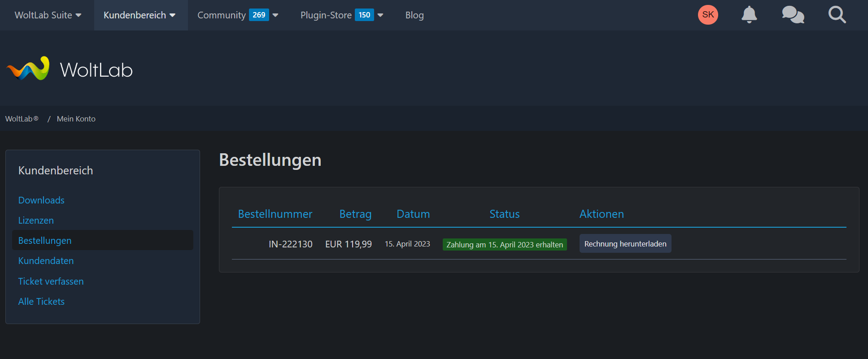Screen dimensions: 868x359
Task: Click the Mein Konto breadcrumb
Action: click(76, 119)
